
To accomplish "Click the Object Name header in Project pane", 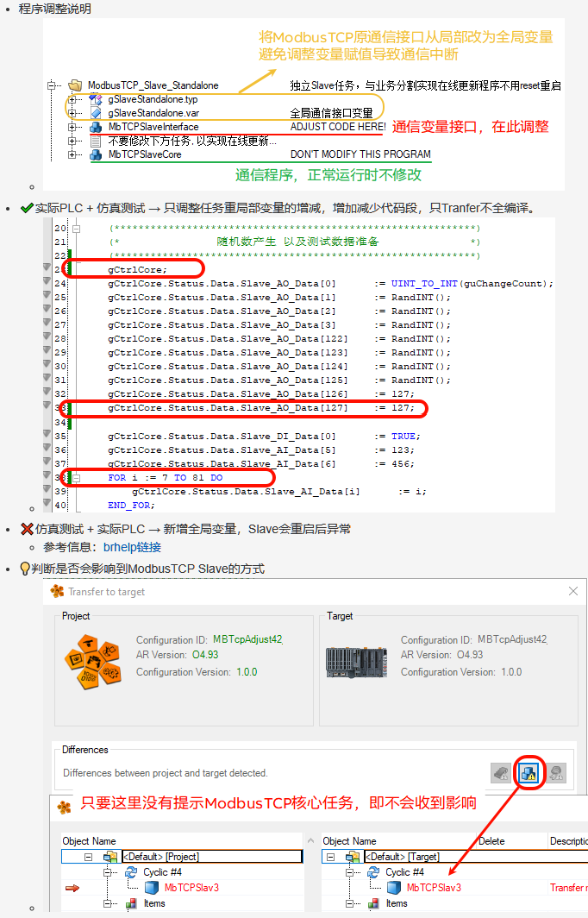I will [89, 840].
